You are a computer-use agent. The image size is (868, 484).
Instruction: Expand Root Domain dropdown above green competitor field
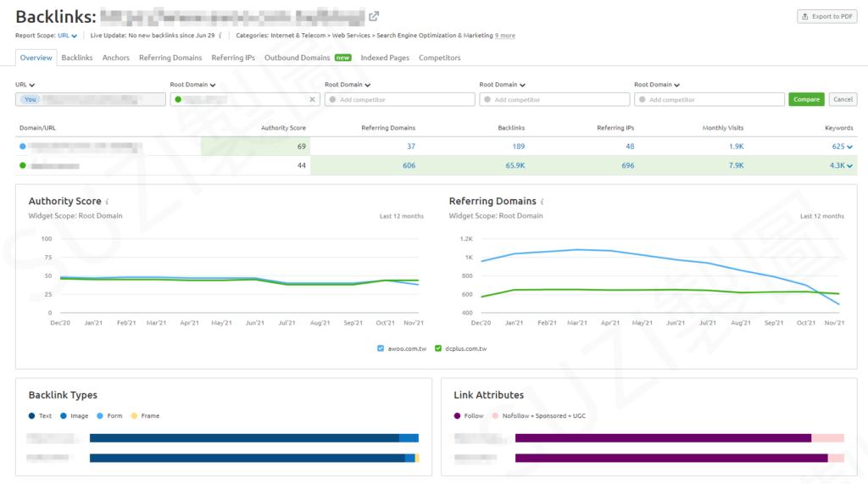(192, 85)
